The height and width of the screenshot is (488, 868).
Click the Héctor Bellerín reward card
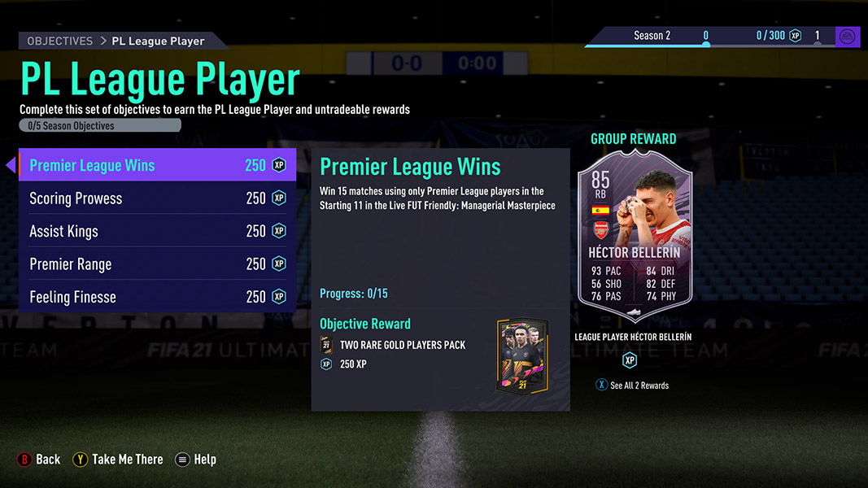click(635, 235)
